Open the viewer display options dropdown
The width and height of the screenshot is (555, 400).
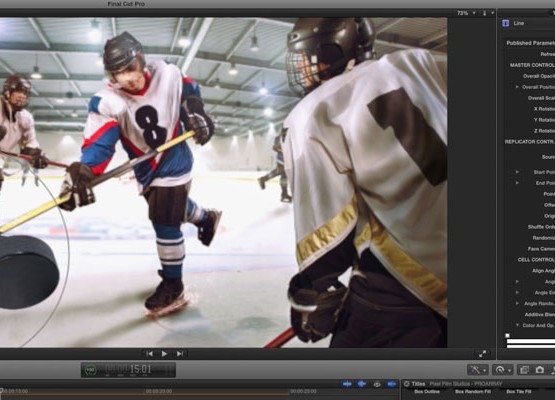(x=488, y=13)
